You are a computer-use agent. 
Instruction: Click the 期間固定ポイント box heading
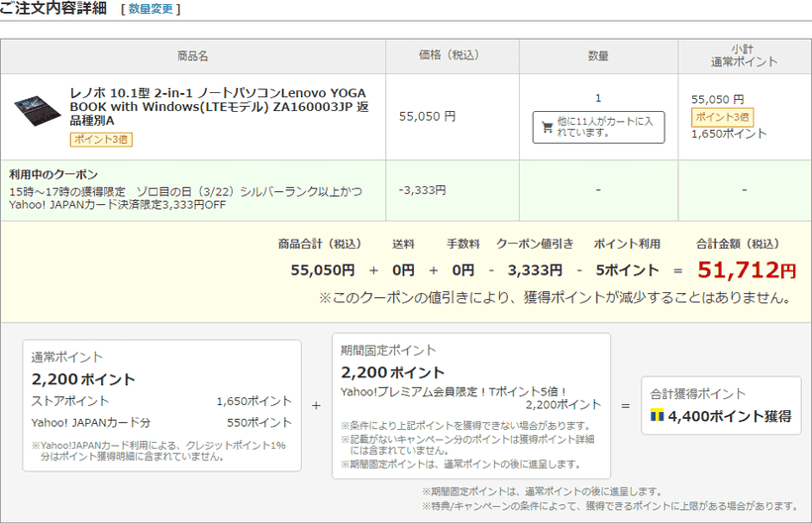pyautogui.click(x=388, y=351)
